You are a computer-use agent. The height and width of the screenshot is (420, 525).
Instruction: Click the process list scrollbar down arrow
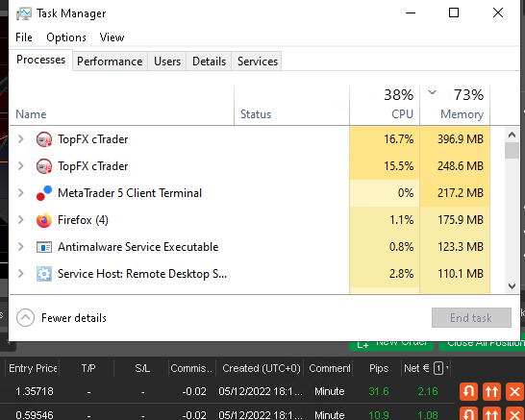tap(512, 286)
